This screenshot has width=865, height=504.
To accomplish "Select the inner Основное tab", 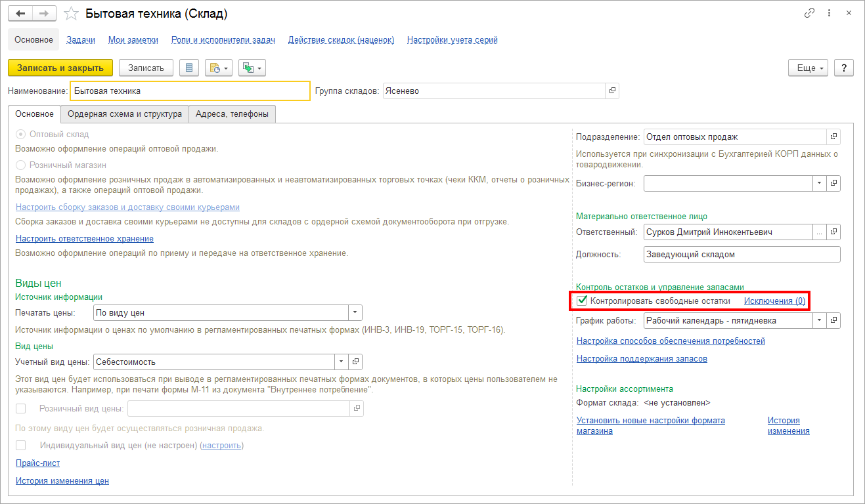I will [34, 114].
